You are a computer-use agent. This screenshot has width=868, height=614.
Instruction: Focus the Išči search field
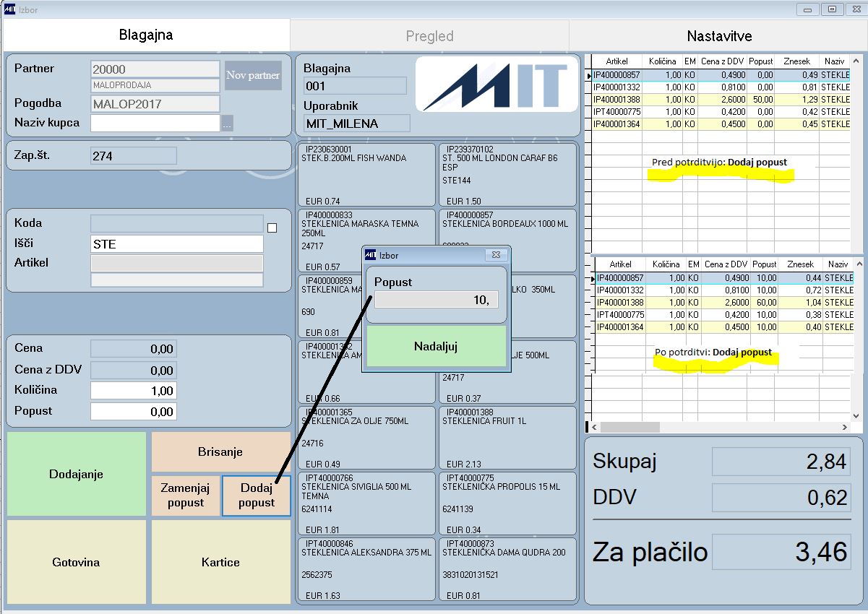click(x=177, y=244)
